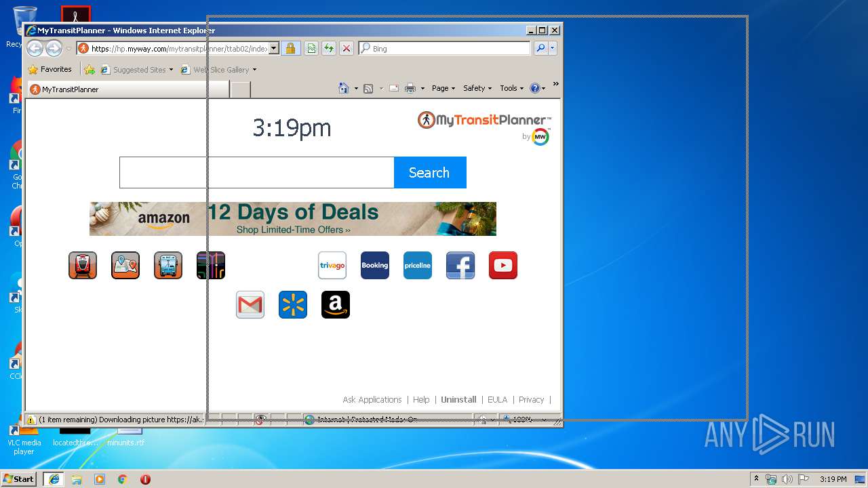Click the Print icon
This screenshot has height=488, width=868.
pyautogui.click(x=410, y=88)
